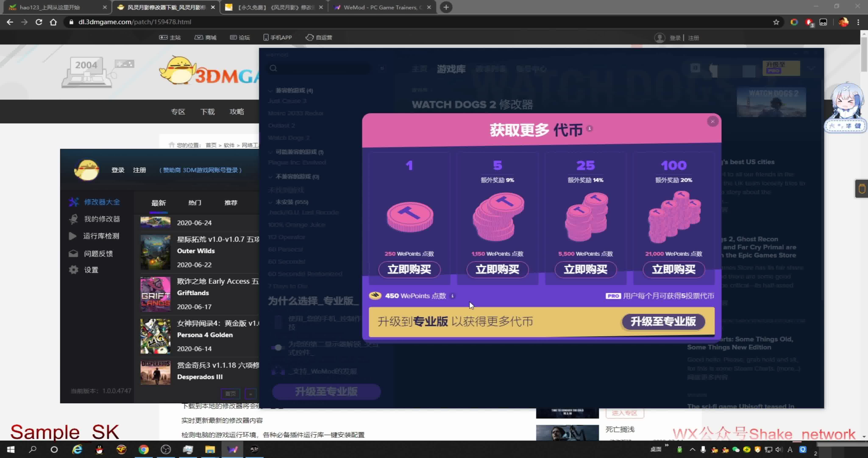Reload the page in Chrome
This screenshot has width=868, height=458.
click(x=39, y=22)
